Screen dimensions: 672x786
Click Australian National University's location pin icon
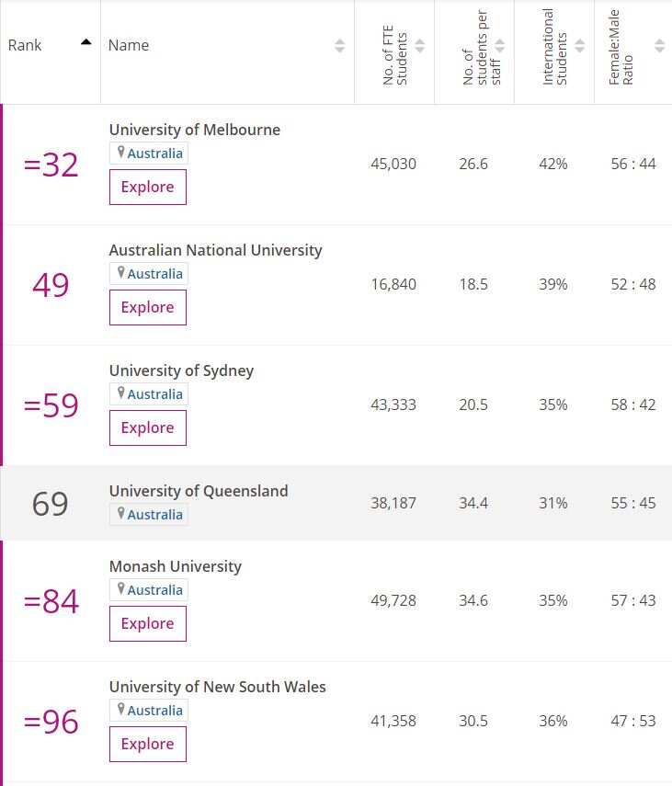pos(120,273)
